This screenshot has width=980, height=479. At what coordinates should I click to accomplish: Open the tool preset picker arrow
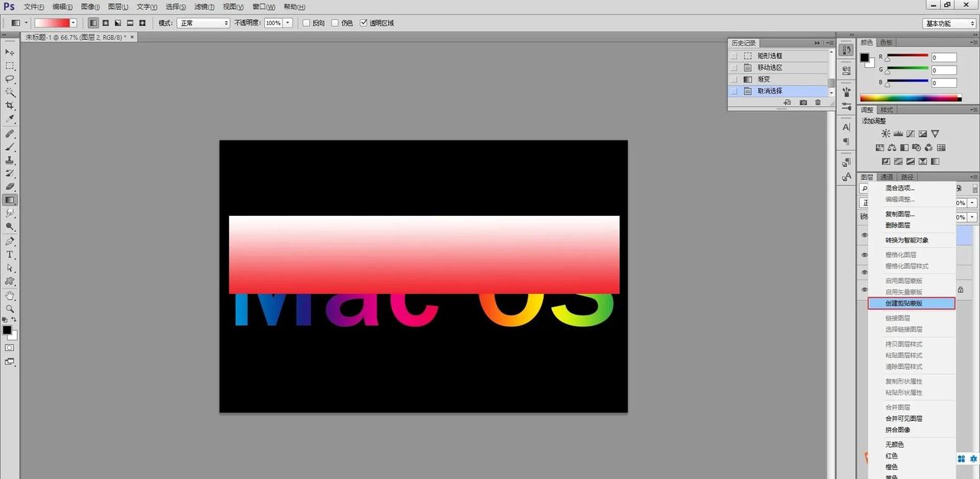[x=26, y=23]
